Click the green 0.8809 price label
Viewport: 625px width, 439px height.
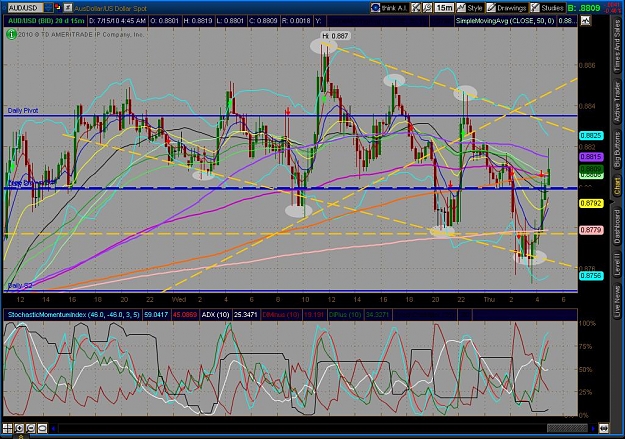point(591,169)
